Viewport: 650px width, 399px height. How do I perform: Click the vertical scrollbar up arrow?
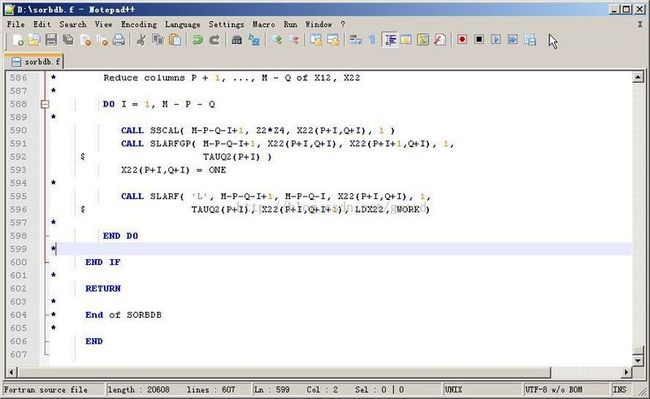coord(638,77)
